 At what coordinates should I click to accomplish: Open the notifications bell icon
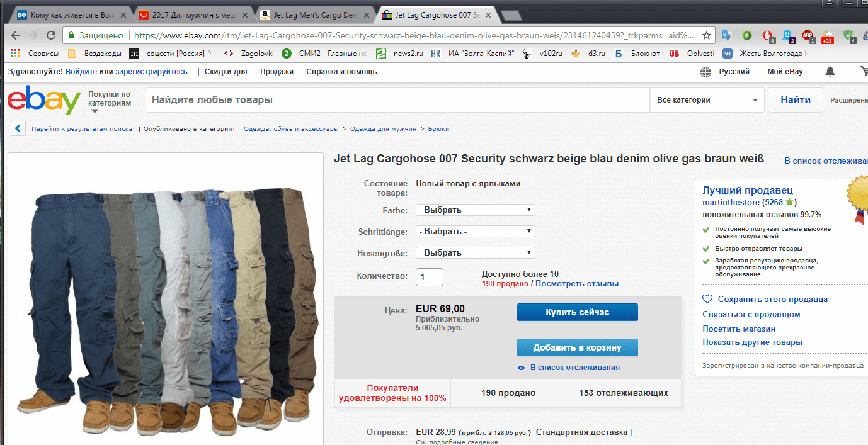[x=830, y=72]
